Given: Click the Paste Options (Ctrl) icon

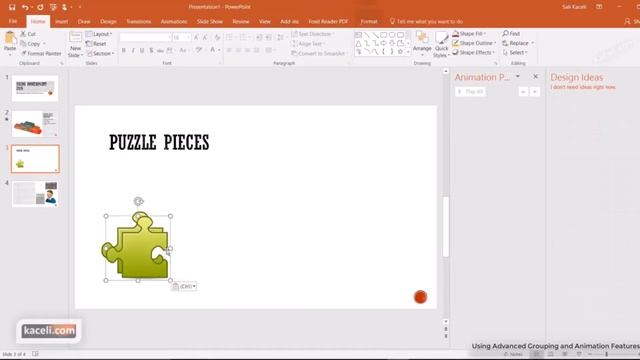Looking at the screenshot, I should 184,287.
